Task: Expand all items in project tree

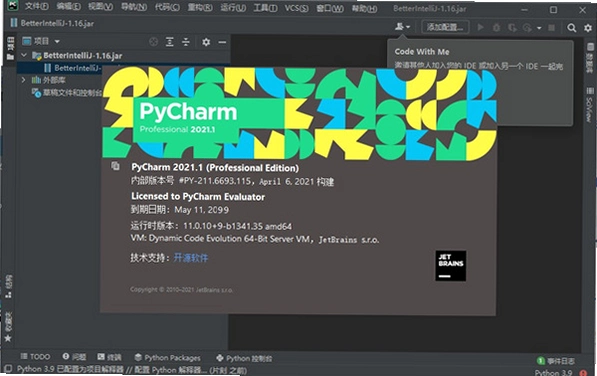Action: 170,42
